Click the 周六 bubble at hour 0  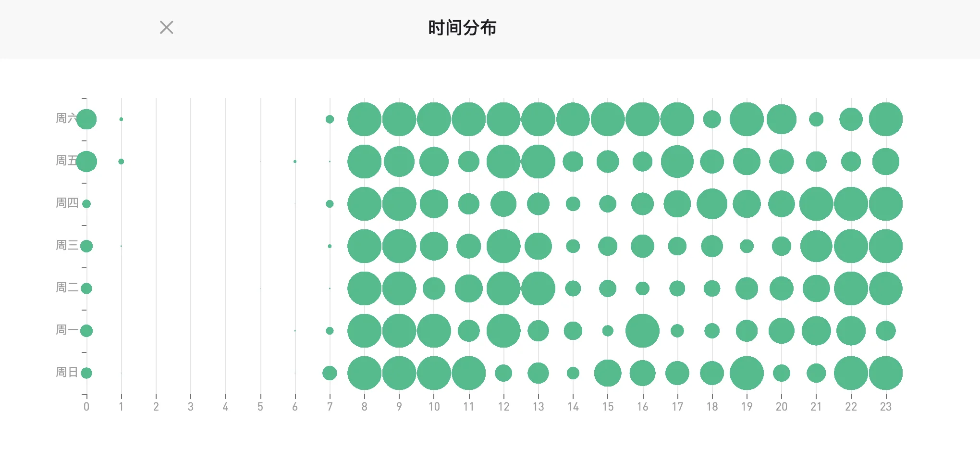point(86,119)
